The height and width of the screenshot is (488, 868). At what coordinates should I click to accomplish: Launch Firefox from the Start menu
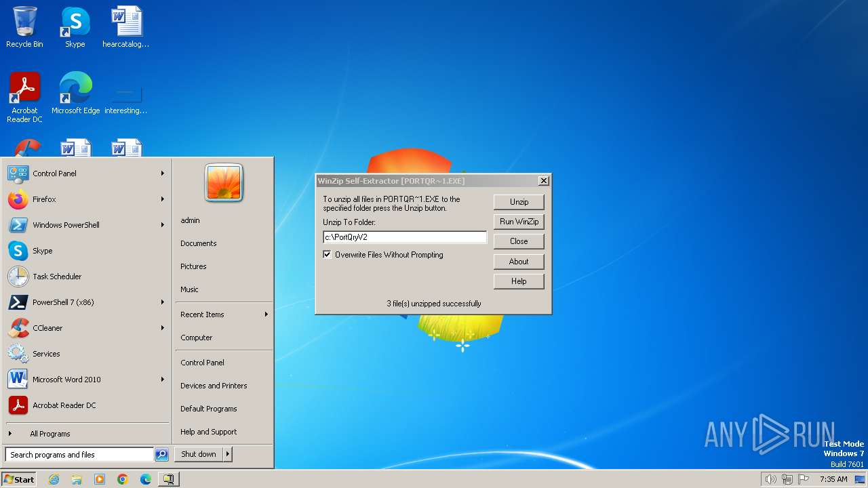point(87,199)
